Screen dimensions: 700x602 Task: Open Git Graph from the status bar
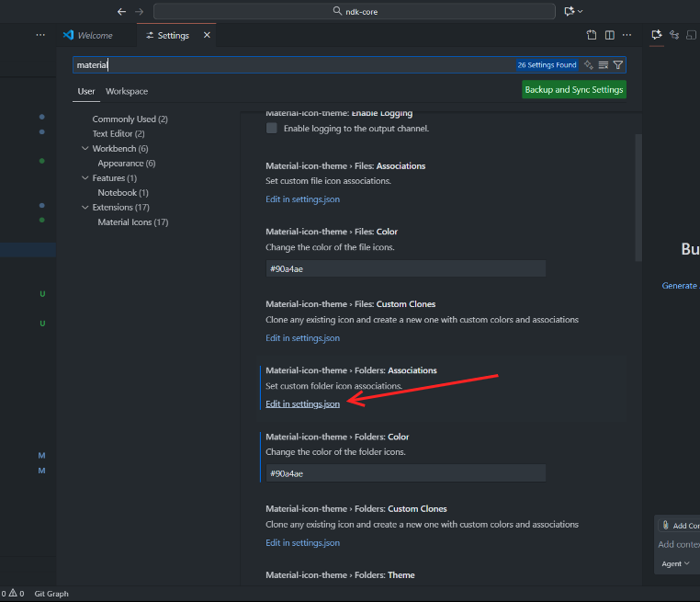click(x=51, y=594)
